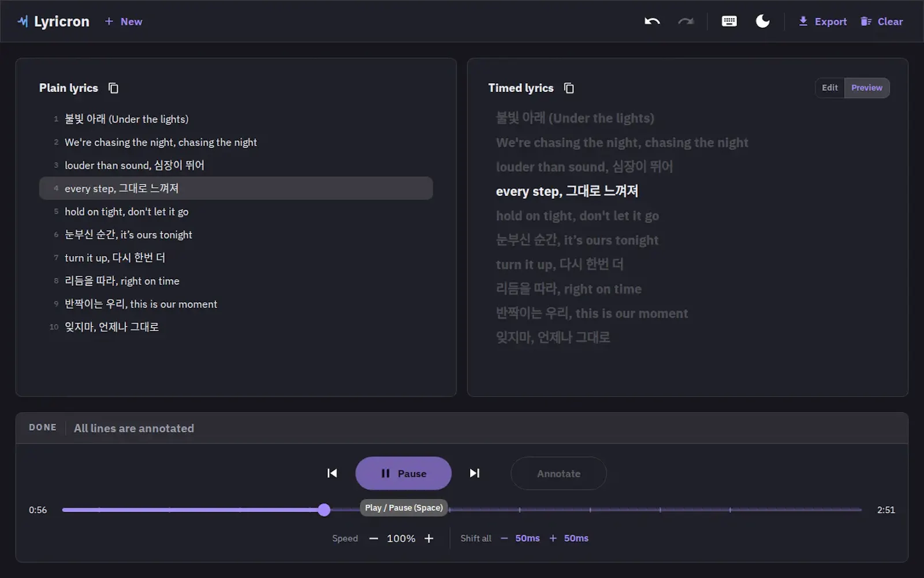Select plain line 'hold on tight, don't let it go'
Screen dimensions: 924x578
pos(236,212)
